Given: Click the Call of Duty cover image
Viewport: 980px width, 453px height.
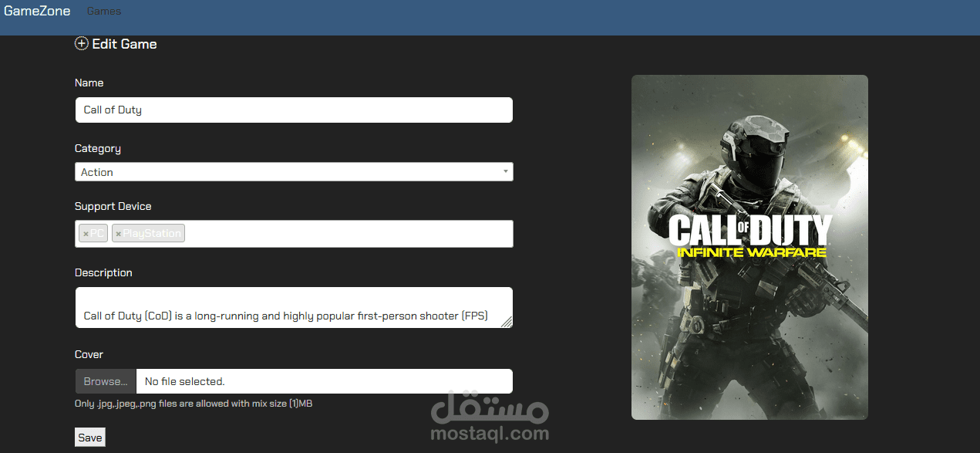Looking at the screenshot, I should [x=749, y=247].
